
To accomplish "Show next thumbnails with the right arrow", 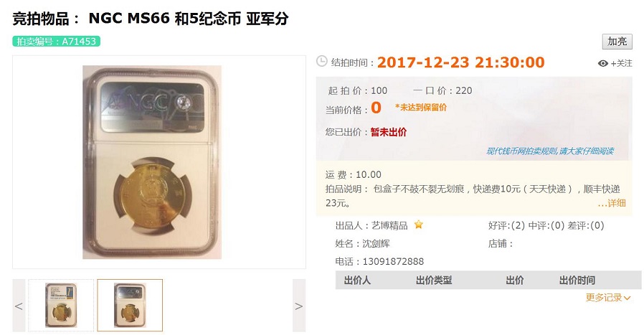I will click(x=299, y=306).
